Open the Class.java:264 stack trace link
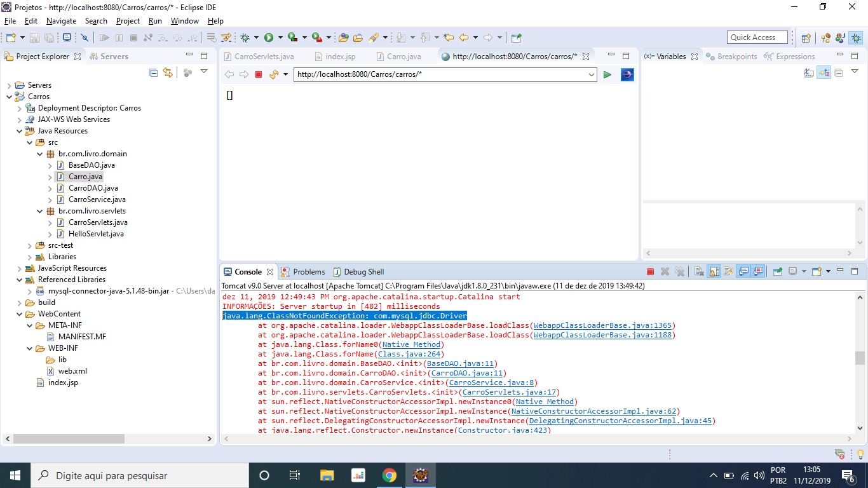868x488 pixels. pyautogui.click(x=410, y=354)
